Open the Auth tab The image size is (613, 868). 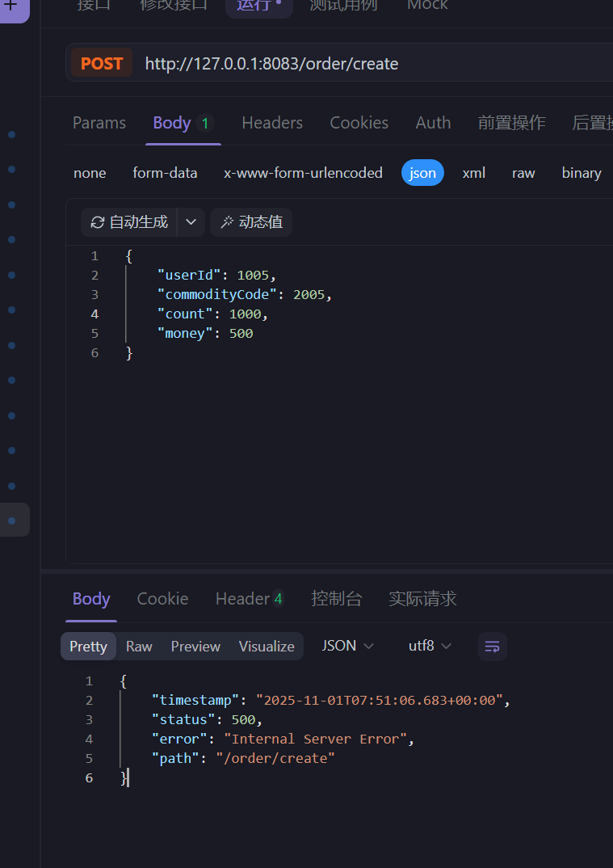click(433, 123)
